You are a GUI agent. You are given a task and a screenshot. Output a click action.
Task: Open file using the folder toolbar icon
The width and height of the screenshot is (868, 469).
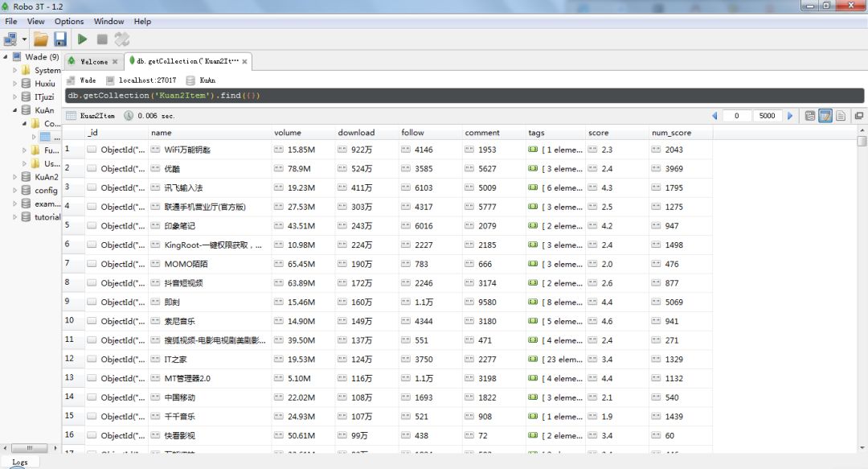(40, 39)
